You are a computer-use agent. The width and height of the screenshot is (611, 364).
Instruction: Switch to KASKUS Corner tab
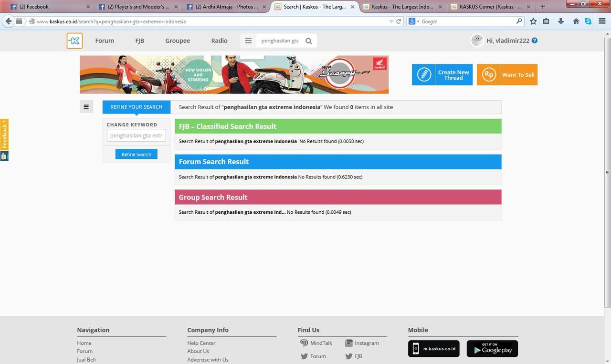[x=490, y=7]
